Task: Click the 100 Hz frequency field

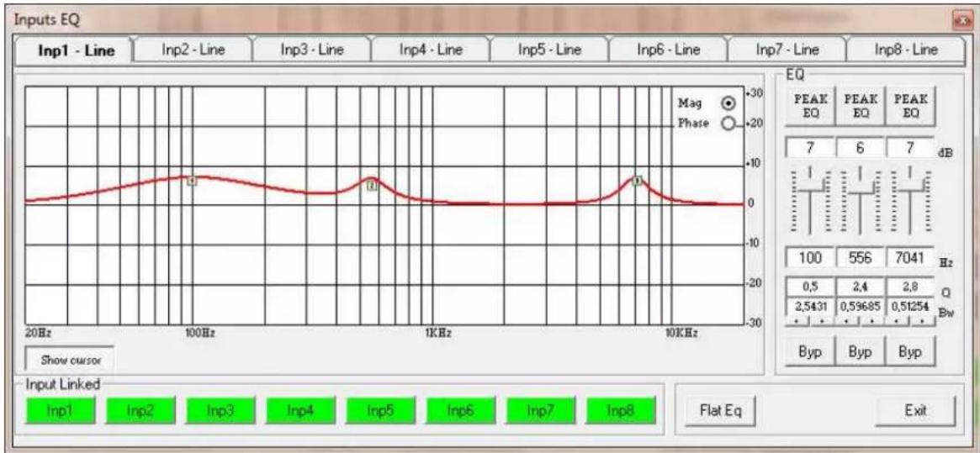Action: point(810,258)
